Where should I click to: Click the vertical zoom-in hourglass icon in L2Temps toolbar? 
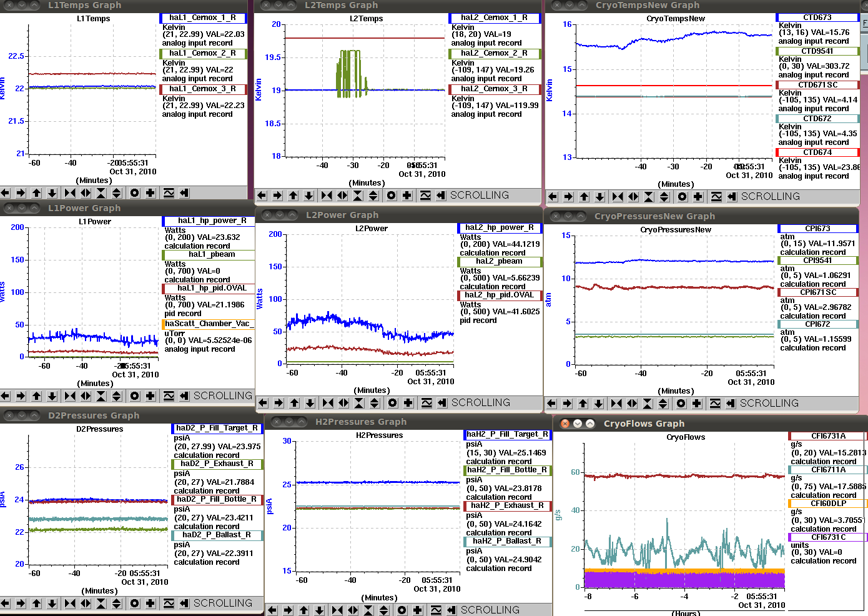pyautogui.click(x=358, y=196)
